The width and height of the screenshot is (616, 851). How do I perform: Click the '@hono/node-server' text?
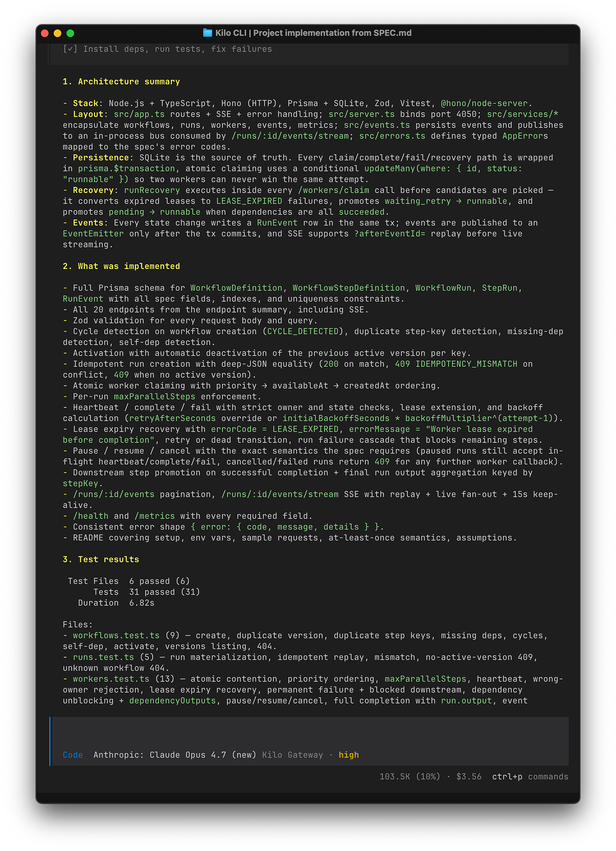[x=484, y=103]
